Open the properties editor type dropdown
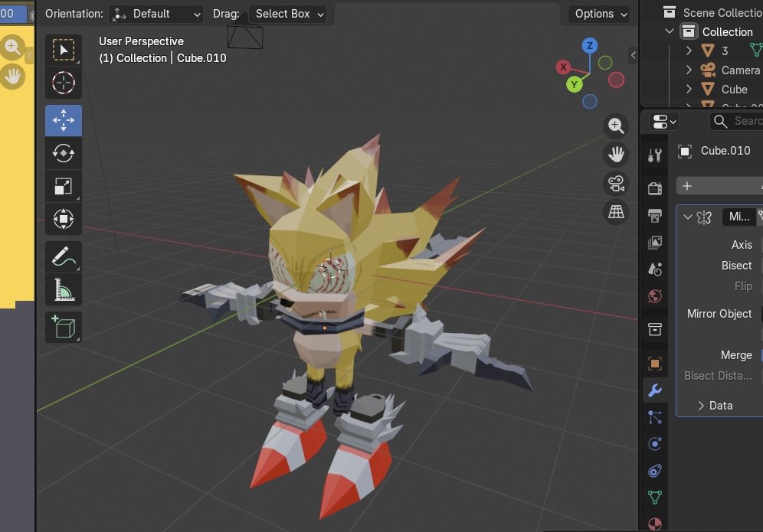The image size is (763, 532). tap(663, 122)
